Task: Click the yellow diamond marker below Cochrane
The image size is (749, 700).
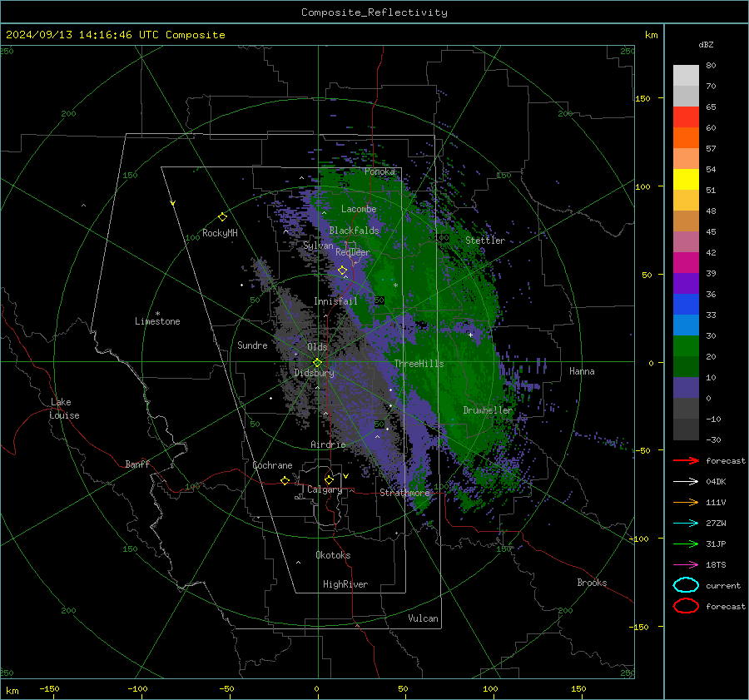Action: click(x=285, y=480)
